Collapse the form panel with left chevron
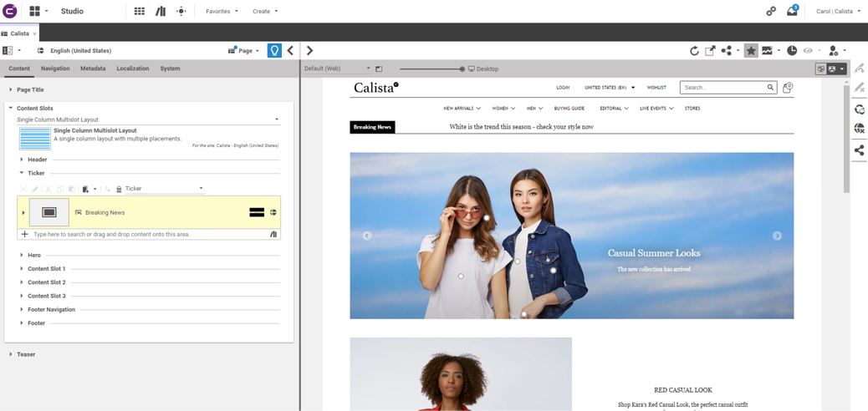This screenshot has width=868, height=411. [290, 51]
